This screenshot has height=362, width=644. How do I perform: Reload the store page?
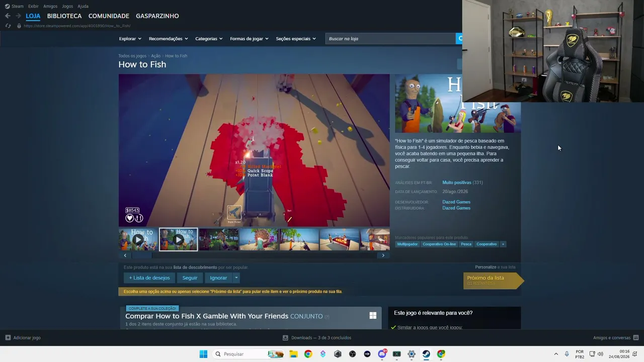pos(8,26)
